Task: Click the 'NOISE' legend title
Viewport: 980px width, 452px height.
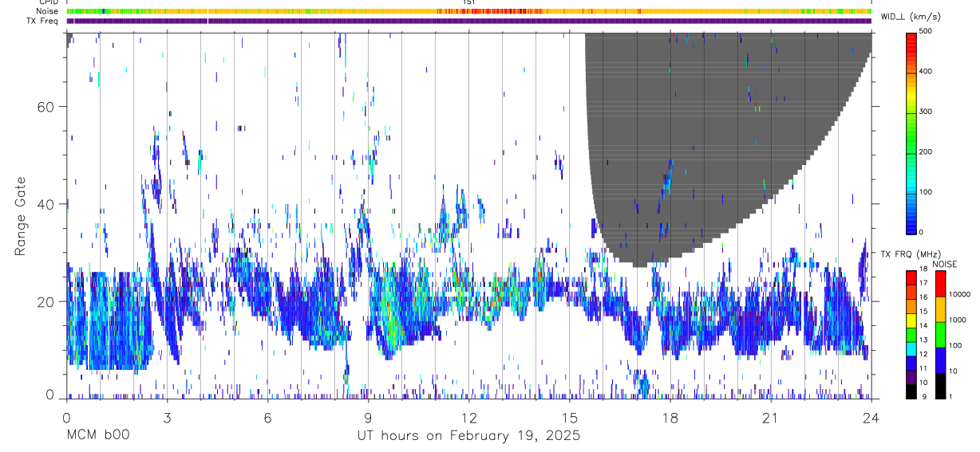Action: click(x=944, y=264)
